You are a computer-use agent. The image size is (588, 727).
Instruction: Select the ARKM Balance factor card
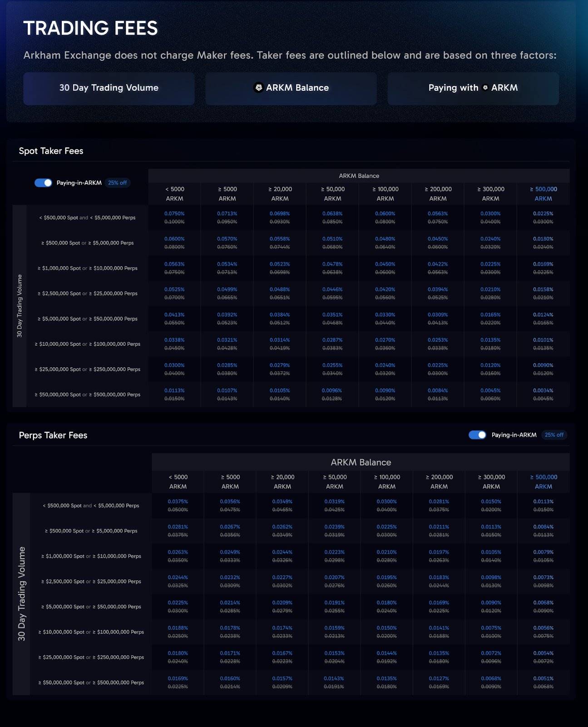pyautogui.click(x=291, y=88)
